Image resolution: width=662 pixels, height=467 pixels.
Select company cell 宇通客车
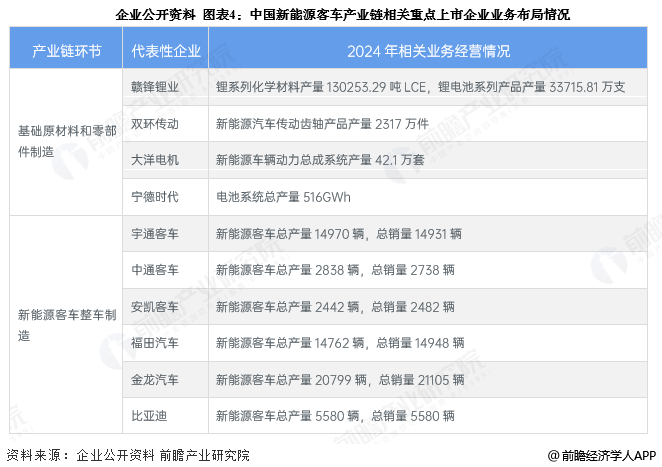[x=166, y=234]
